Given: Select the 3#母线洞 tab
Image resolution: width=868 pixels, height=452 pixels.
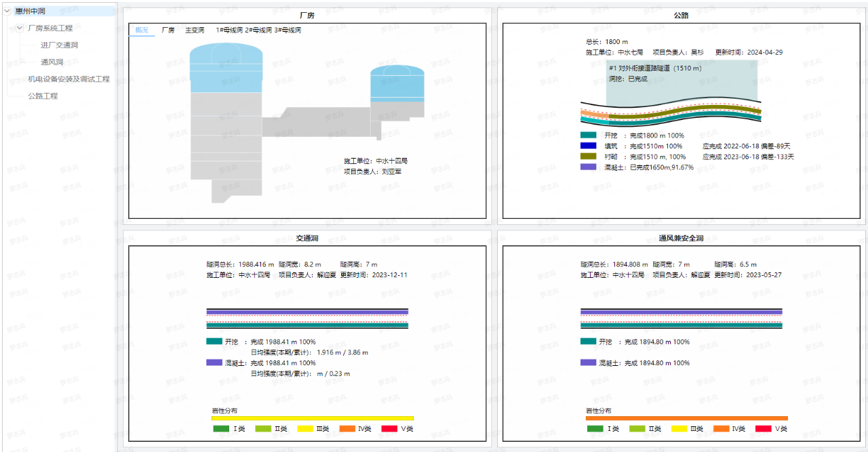Looking at the screenshot, I should [x=288, y=30].
